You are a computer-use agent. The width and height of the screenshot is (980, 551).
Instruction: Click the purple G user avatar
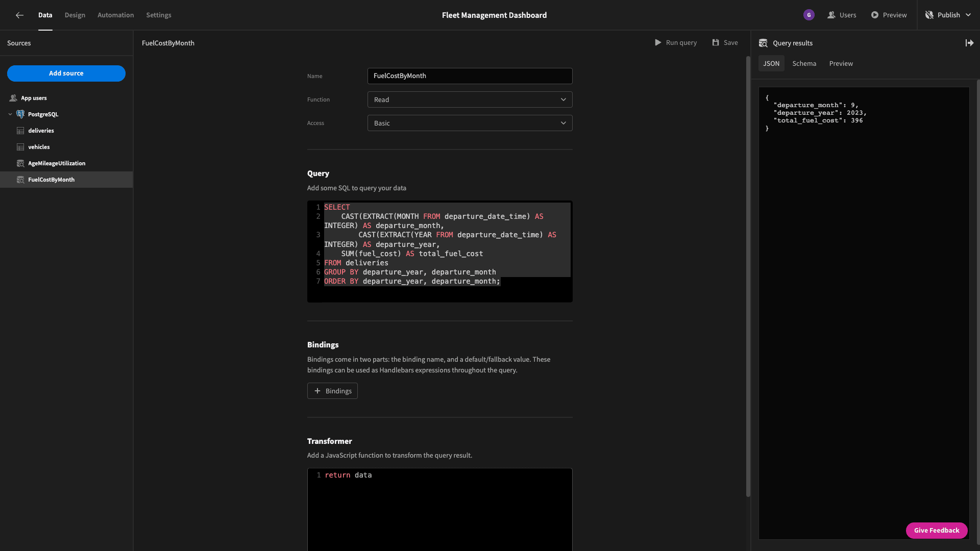[x=808, y=15]
